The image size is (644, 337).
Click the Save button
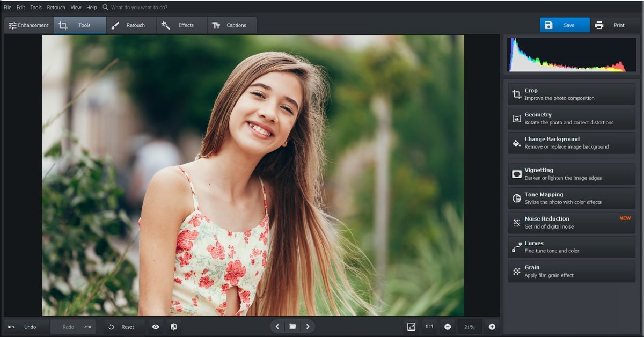pyautogui.click(x=565, y=25)
